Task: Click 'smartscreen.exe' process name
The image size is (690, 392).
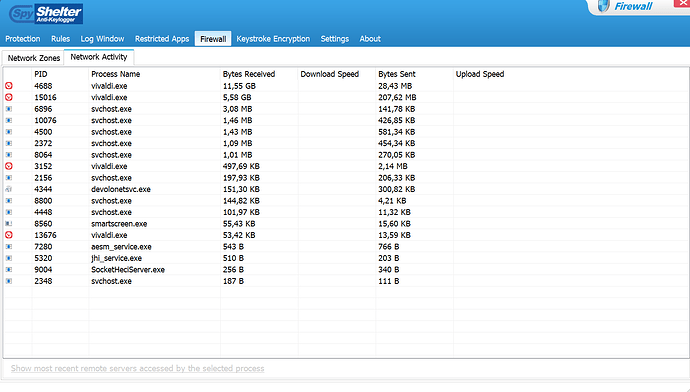Action: pos(119,223)
